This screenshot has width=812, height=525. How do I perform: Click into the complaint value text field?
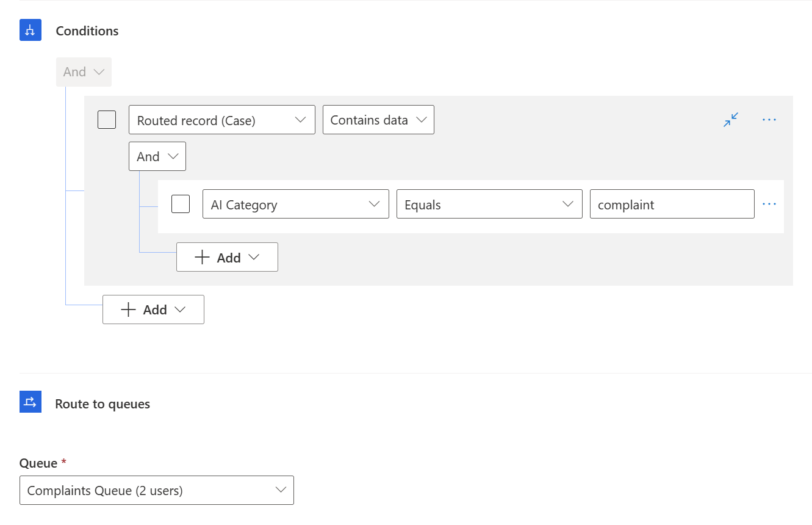pyautogui.click(x=671, y=204)
